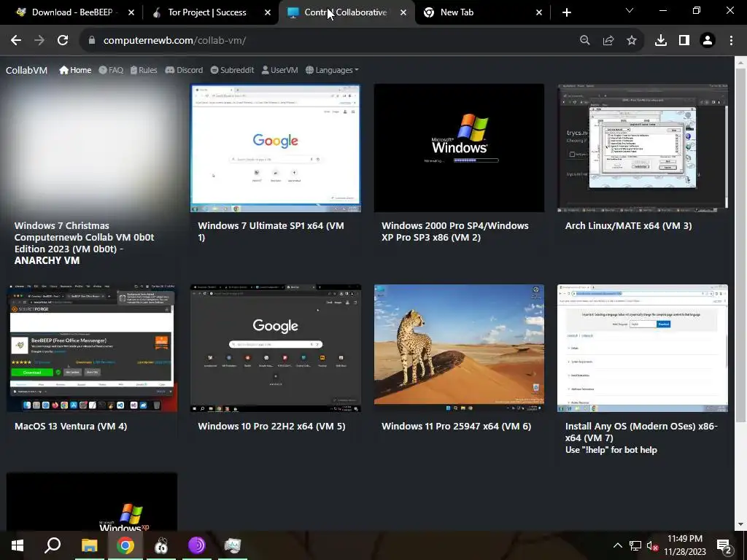Close the Control Collaborative tab
This screenshot has width=747, height=560.
(403, 12)
